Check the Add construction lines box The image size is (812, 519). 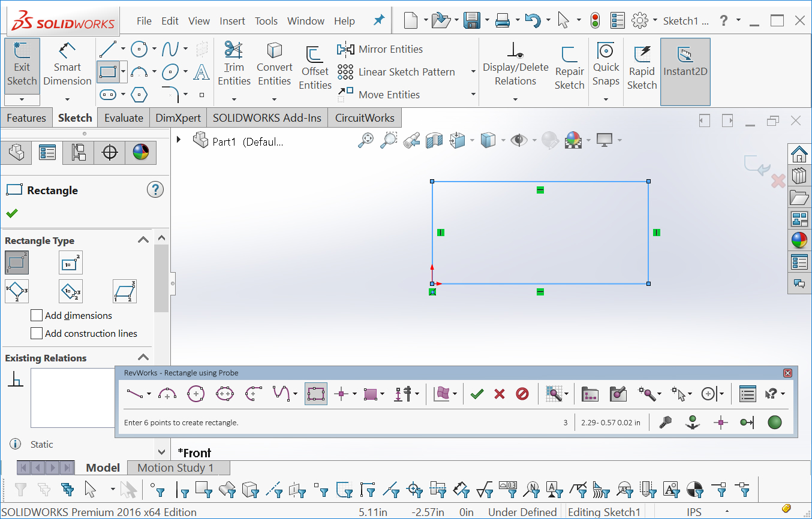point(37,333)
